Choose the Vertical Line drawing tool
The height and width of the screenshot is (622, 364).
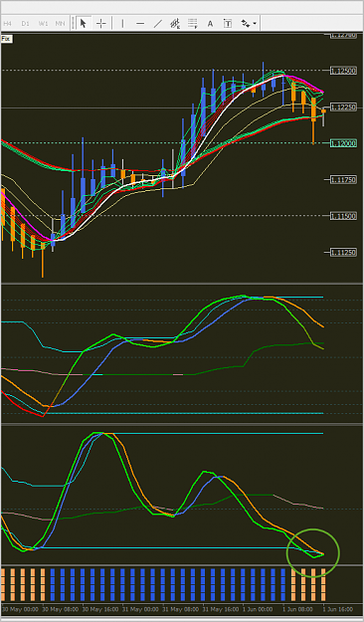[x=122, y=24]
